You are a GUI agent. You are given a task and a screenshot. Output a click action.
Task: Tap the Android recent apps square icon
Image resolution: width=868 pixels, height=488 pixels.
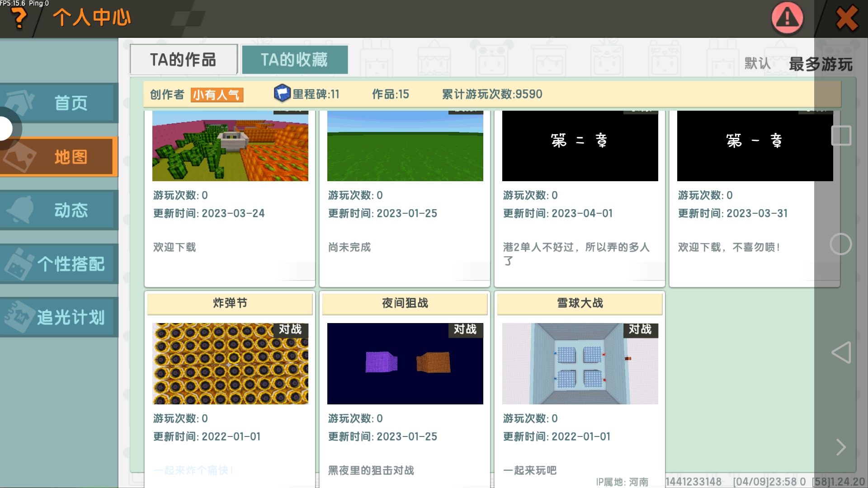click(841, 136)
